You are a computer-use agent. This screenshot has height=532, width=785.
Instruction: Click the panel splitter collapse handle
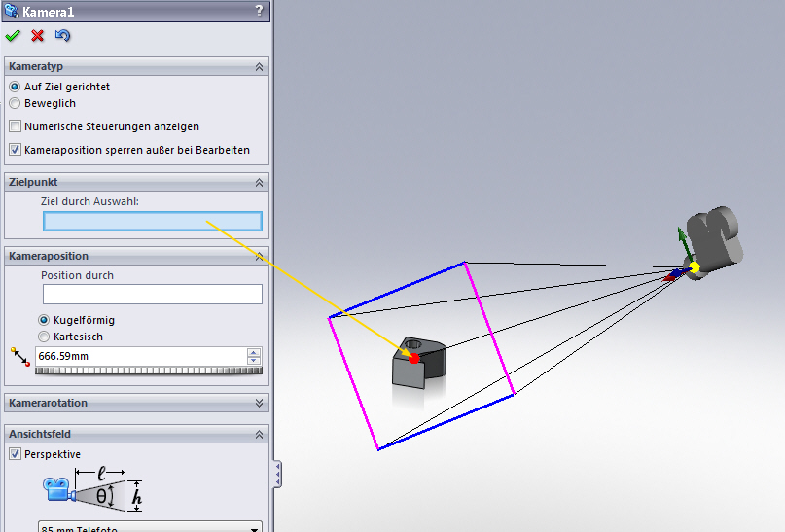pos(277,474)
